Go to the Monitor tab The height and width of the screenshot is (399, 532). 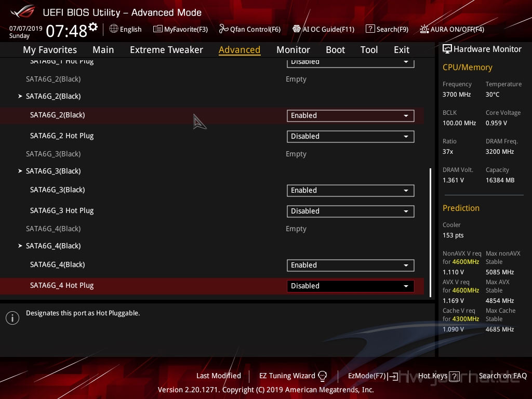pyautogui.click(x=293, y=50)
